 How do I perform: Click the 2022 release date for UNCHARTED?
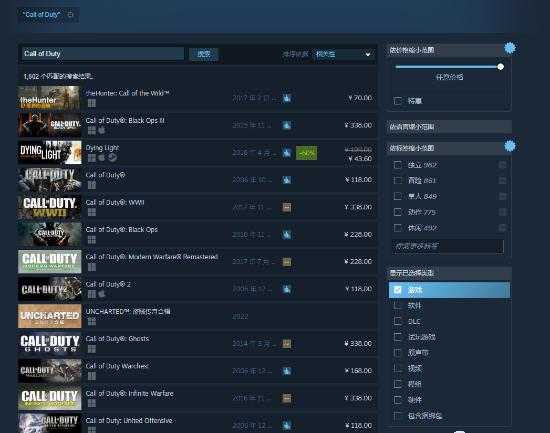(x=240, y=316)
